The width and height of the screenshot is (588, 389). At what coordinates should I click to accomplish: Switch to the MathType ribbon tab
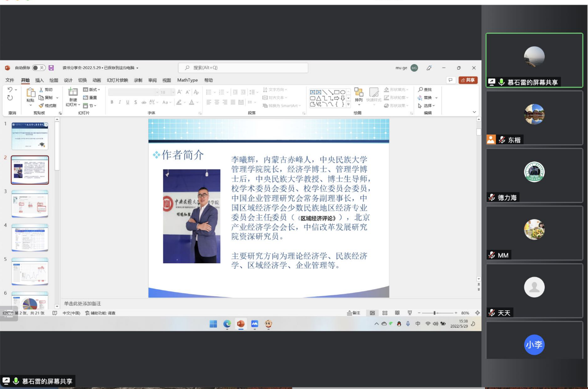(187, 80)
